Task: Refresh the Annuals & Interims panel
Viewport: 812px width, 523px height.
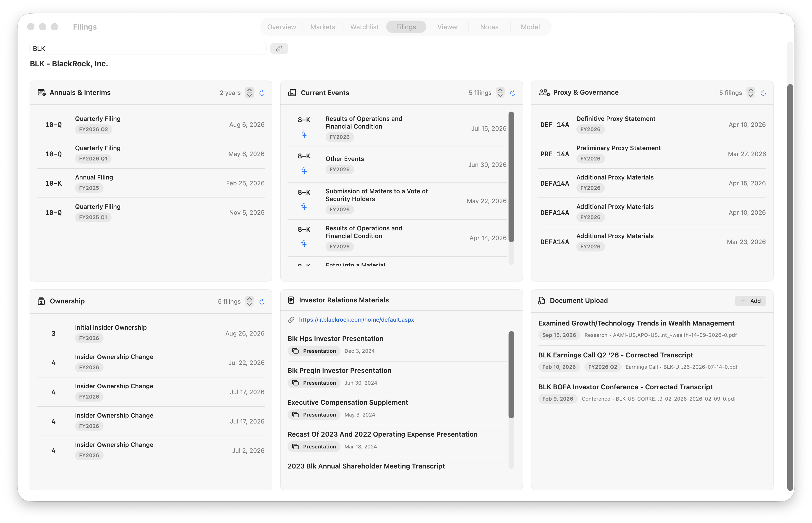Action: pyautogui.click(x=262, y=93)
